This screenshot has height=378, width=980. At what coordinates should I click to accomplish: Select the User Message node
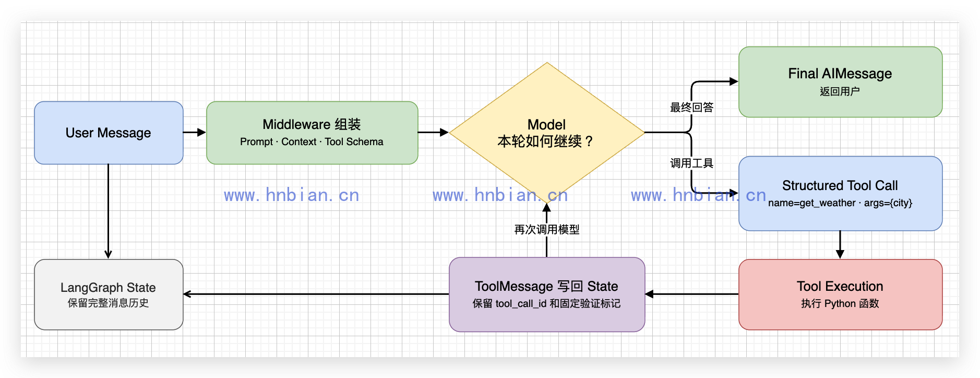(109, 133)
